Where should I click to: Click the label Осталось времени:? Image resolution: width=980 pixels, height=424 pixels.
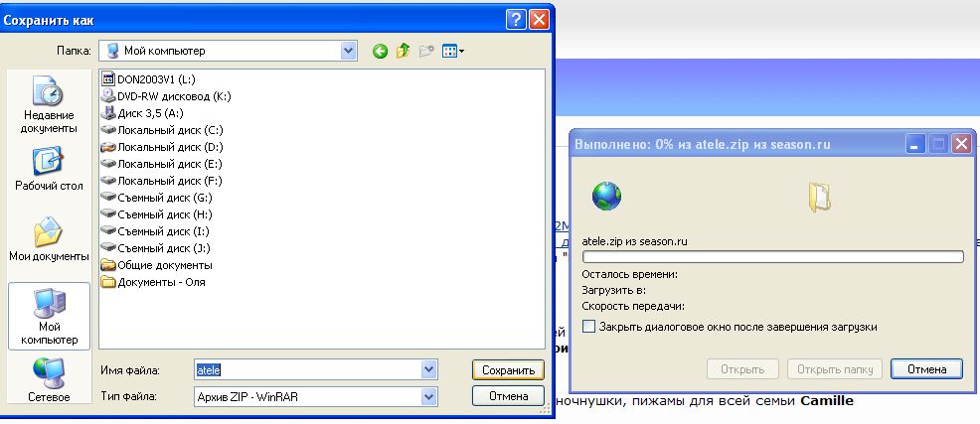pyautogui.click(x=629, y=273)
